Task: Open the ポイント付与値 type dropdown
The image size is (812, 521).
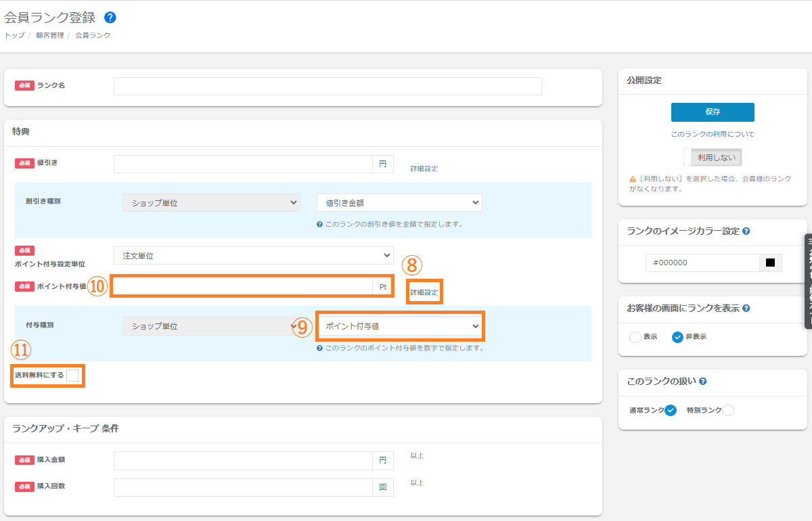Action: 401,326
